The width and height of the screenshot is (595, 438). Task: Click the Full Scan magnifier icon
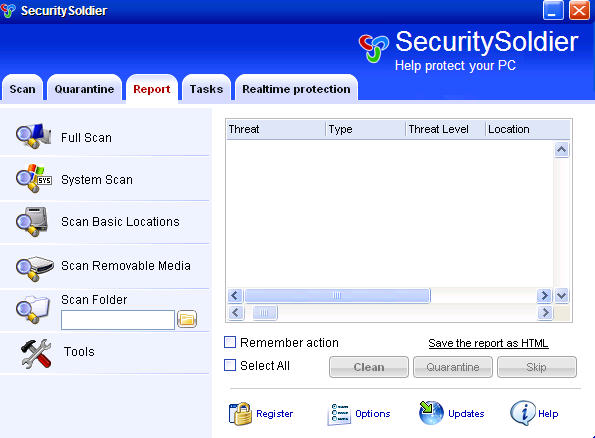point(33,136)
